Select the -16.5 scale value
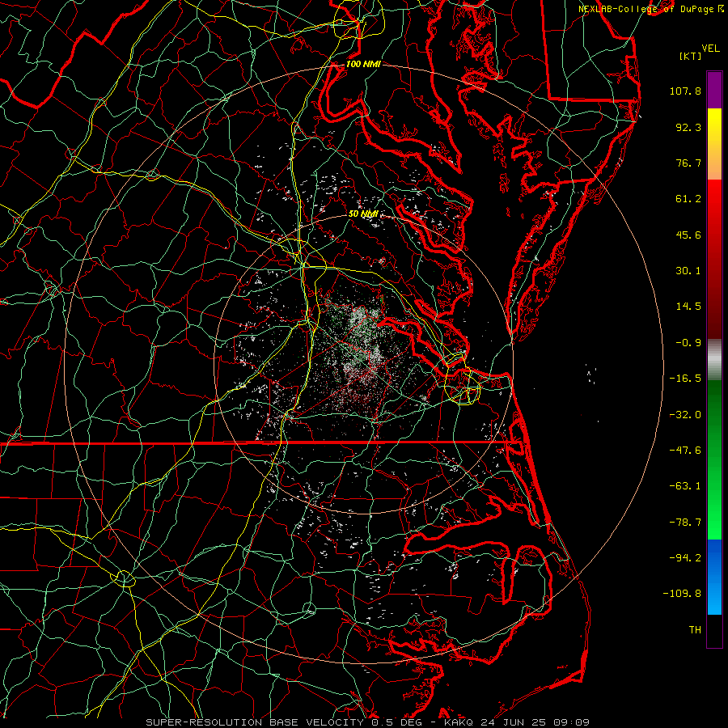 (685, 379)
